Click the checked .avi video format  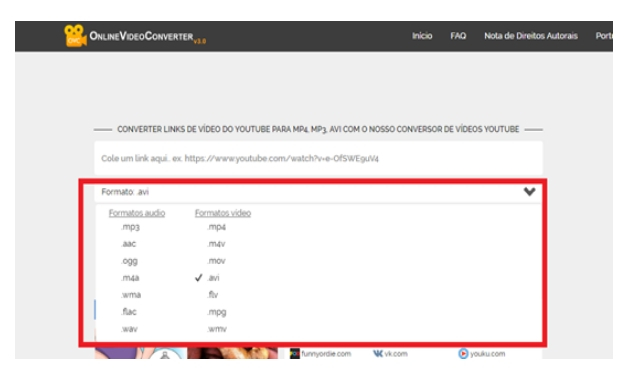(213, 278)
